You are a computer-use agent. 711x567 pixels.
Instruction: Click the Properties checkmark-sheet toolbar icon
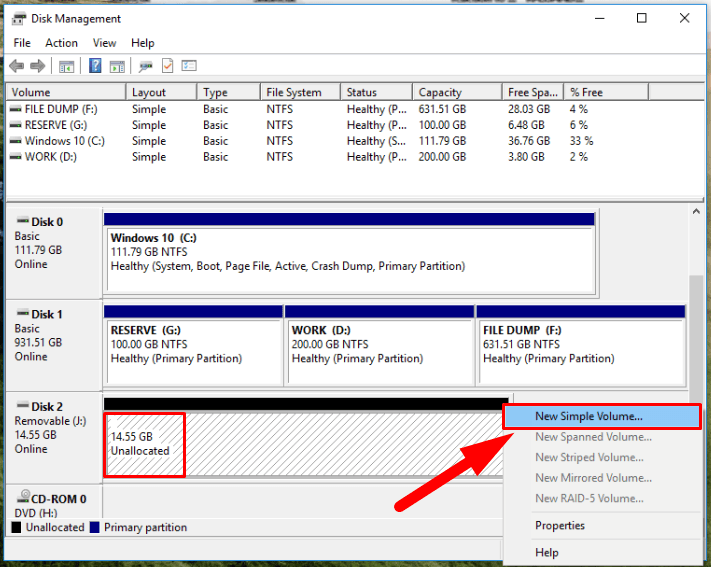(x=167, y=66)
